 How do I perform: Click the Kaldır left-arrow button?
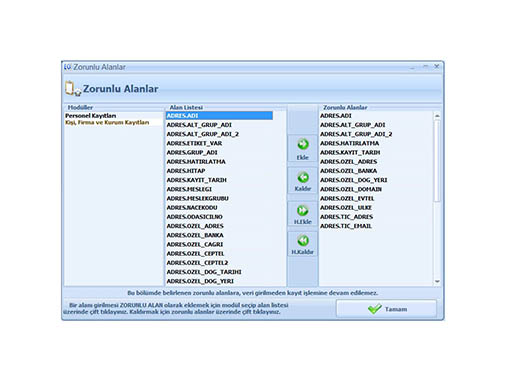(303, 181)
